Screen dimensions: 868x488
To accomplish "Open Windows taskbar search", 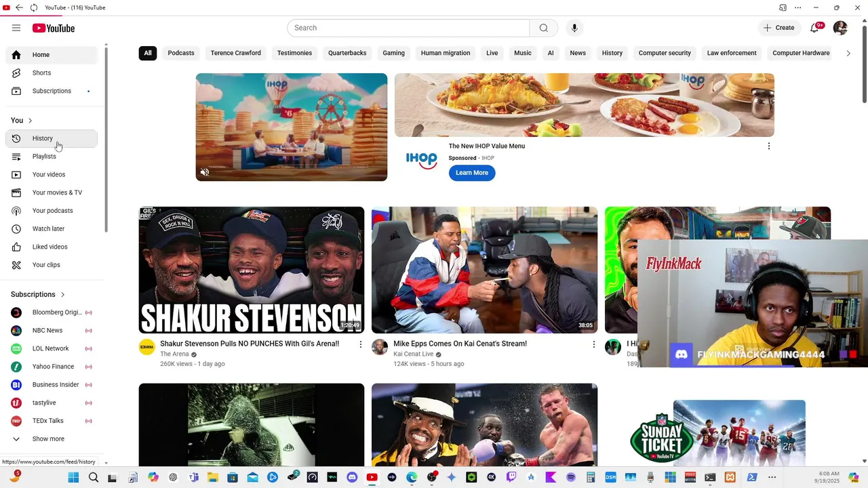I will tap(94, 477).
